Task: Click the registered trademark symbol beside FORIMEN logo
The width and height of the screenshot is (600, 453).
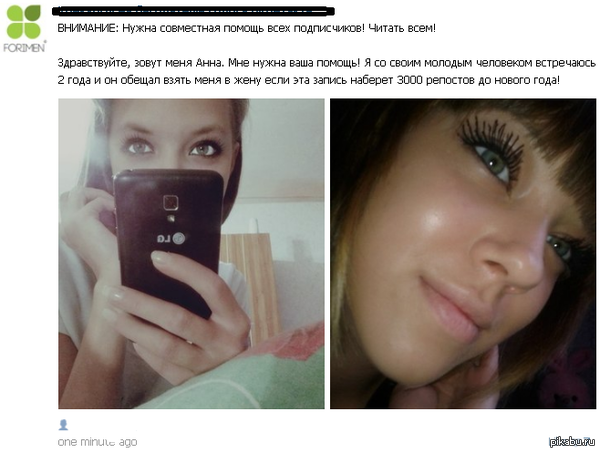Action: 45,41
